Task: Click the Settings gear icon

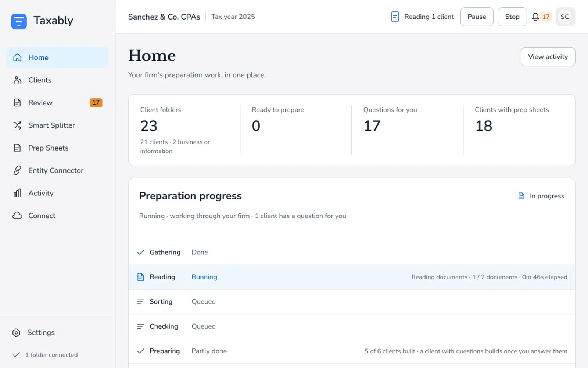Action: tap(16, 333)
